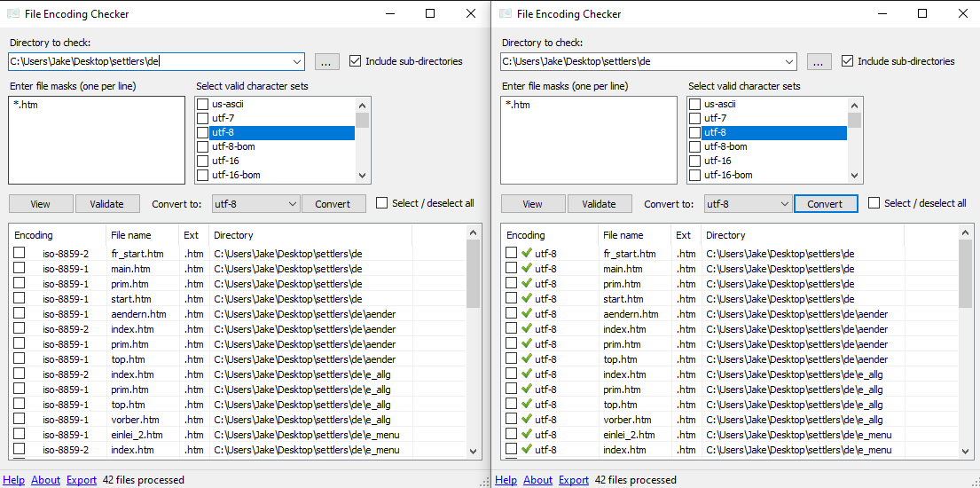Screen dimensions: 980x488
Task: Check the vorber.htm row checkbox in left window
Action: pyautogui.click(x=20, y=418)
